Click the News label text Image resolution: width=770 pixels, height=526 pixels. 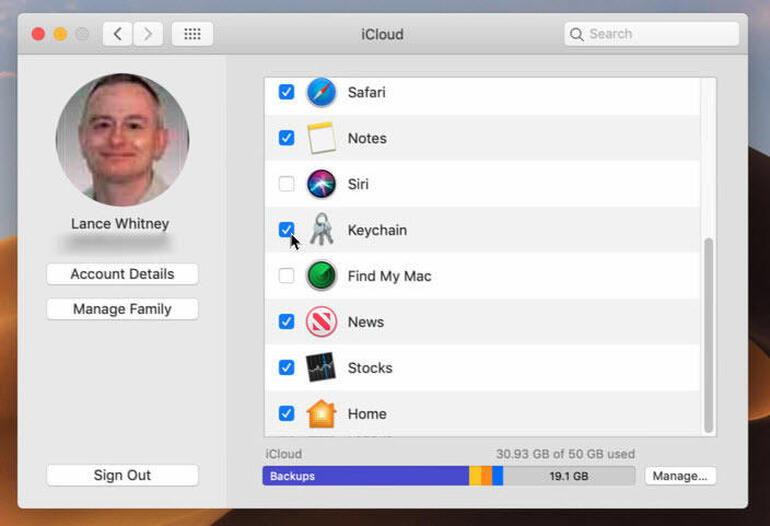(366, 322)
